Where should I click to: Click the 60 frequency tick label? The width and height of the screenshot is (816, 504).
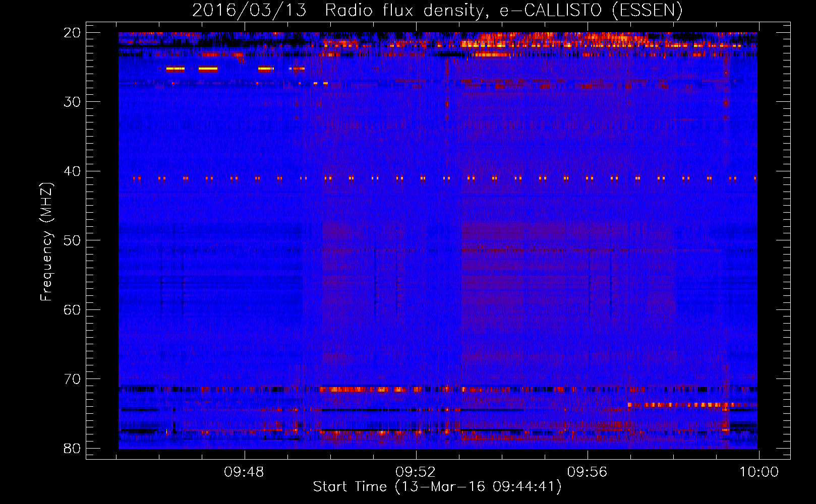click(x=73, y=310)
